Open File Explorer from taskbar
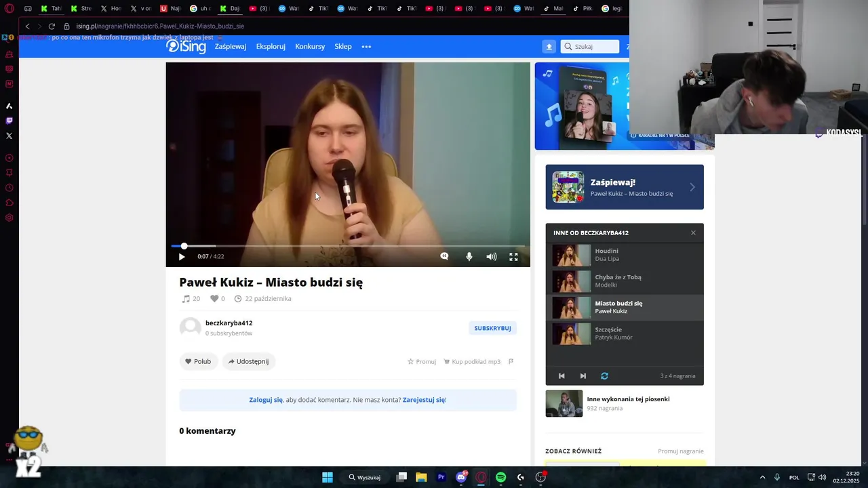Image resolution: width=868 pixels, height=488 pixels. click(421, 477)
